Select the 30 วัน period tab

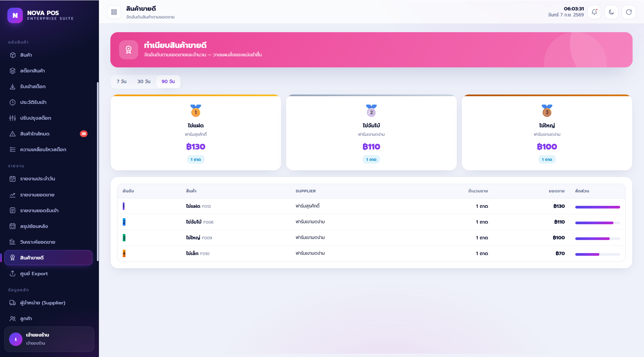144,81
